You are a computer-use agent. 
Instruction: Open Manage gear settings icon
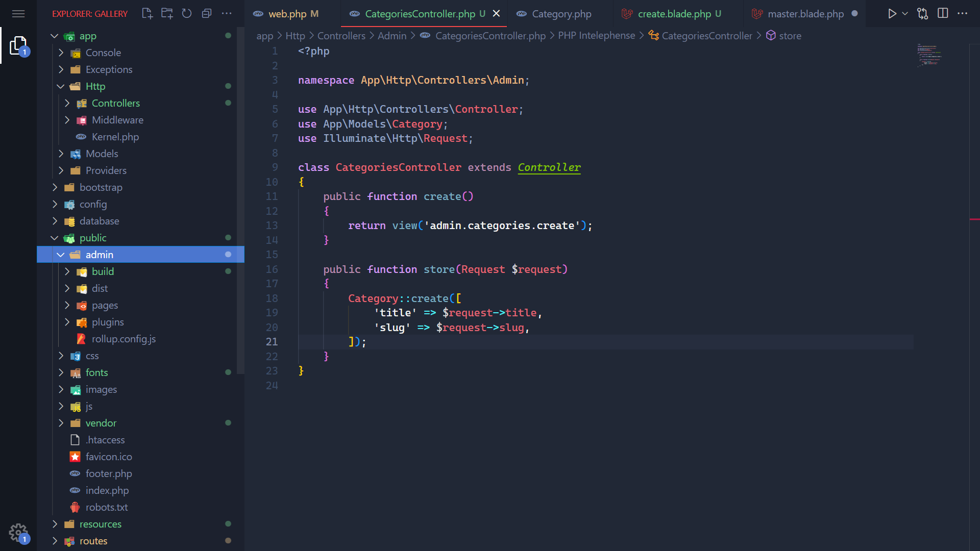(18, 533)
